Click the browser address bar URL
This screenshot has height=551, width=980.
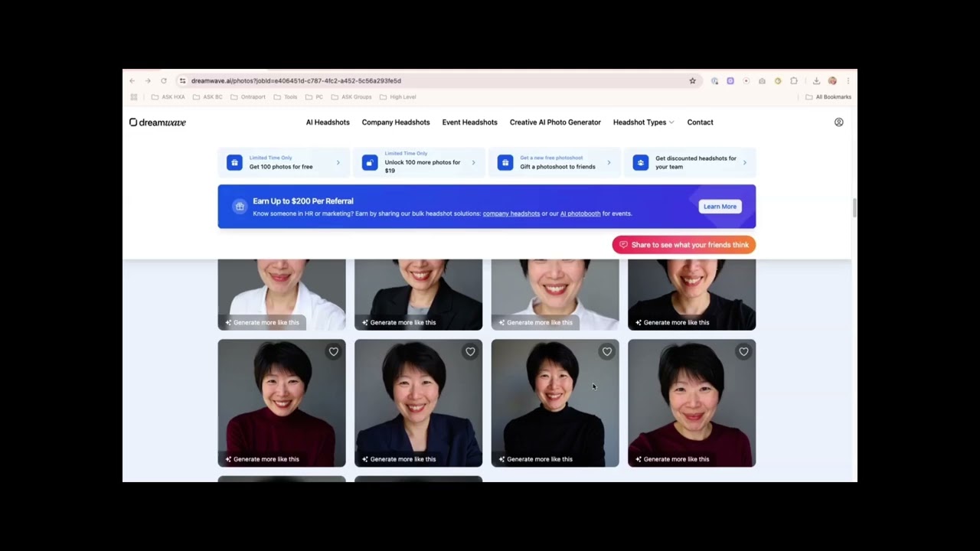coord(296,80)
